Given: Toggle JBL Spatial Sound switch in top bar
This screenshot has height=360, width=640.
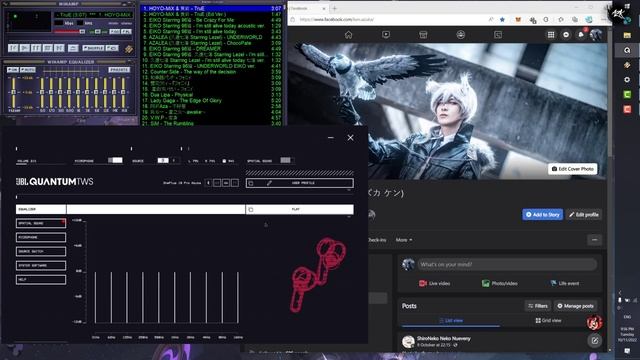Looking at the screenshot, I should [287, 160].
